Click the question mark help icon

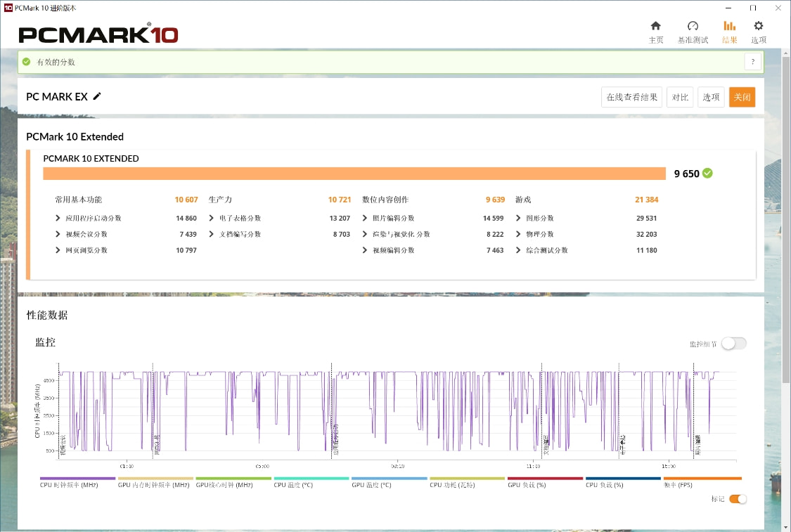point(752,62)
